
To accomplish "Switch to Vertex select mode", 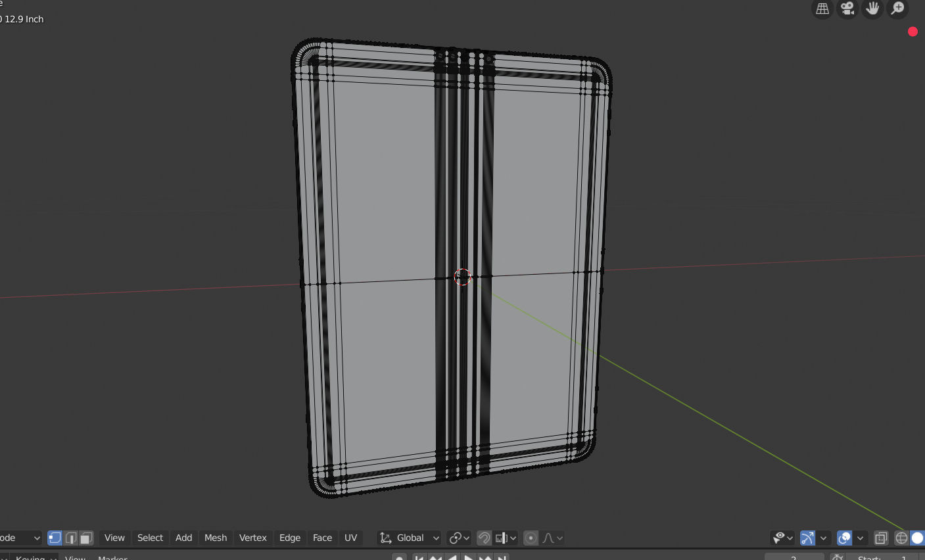I will pos(55,538).
